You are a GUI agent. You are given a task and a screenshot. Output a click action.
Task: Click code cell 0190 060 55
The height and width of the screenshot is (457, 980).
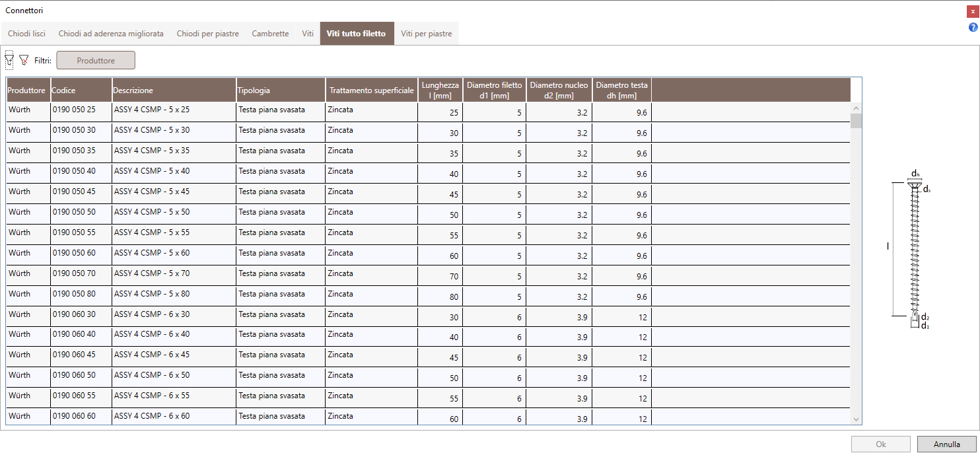81,398
